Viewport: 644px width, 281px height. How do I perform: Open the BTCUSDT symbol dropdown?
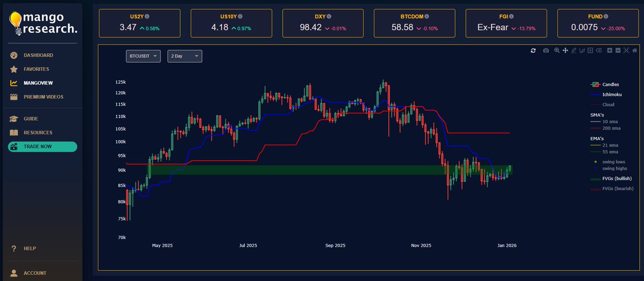coord(143,56)
